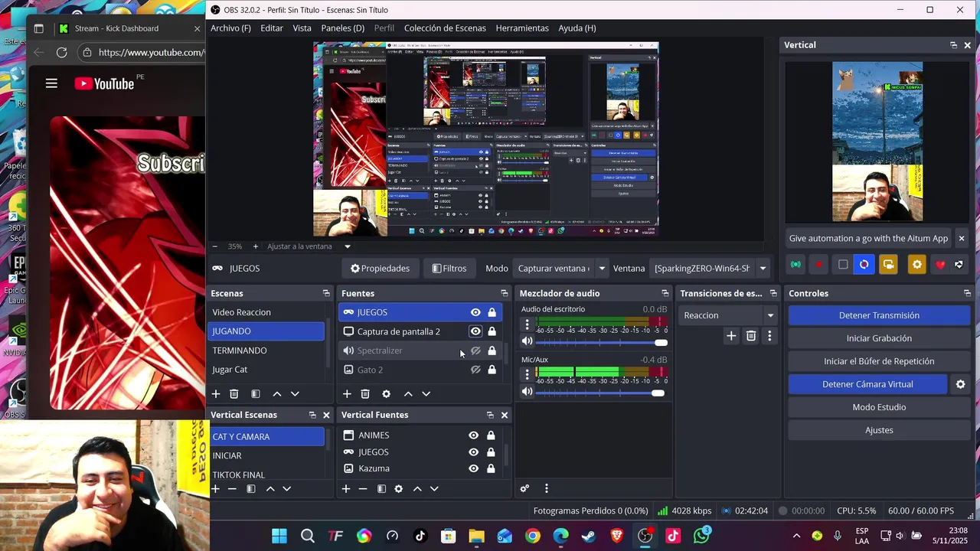Screen dimensions: 980x551
Task: Undock the Controles panel
Action: pyautogui.click(x=967, y=293)
